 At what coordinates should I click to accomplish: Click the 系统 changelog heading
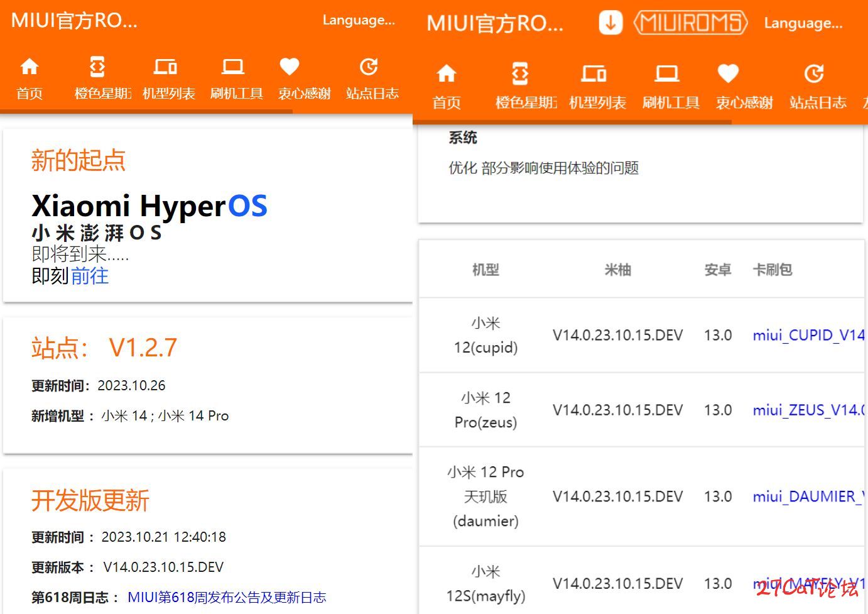(463, 138)
